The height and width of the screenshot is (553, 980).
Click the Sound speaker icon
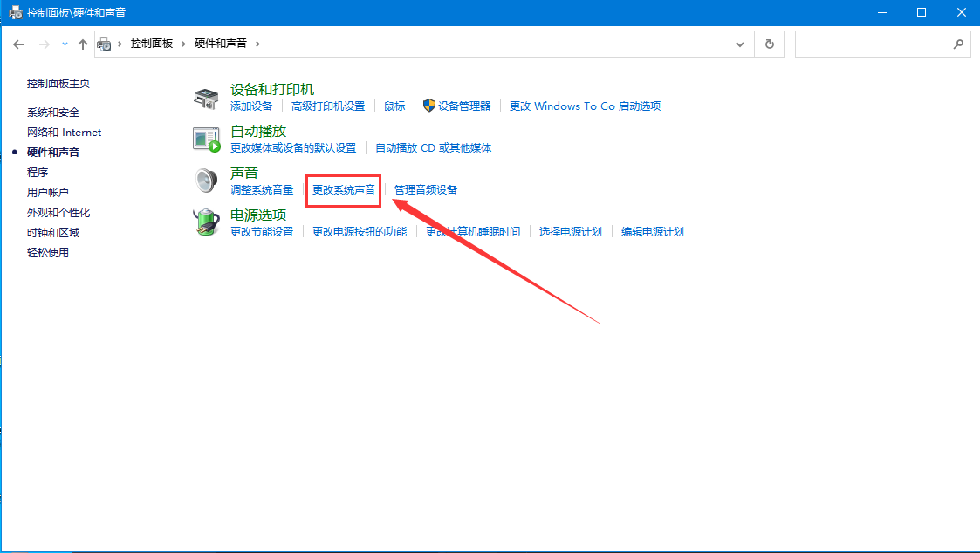point(206,181)
